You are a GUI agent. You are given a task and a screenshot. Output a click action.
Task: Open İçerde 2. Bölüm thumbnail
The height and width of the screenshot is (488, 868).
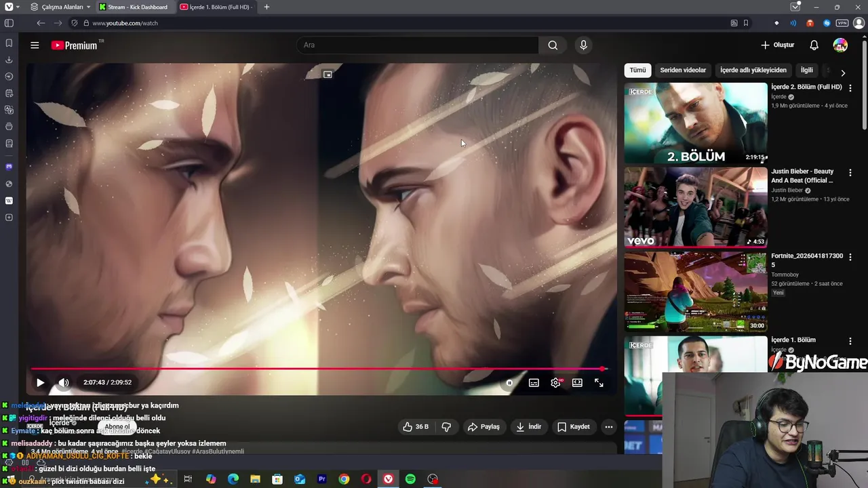(x=696, y=123)
